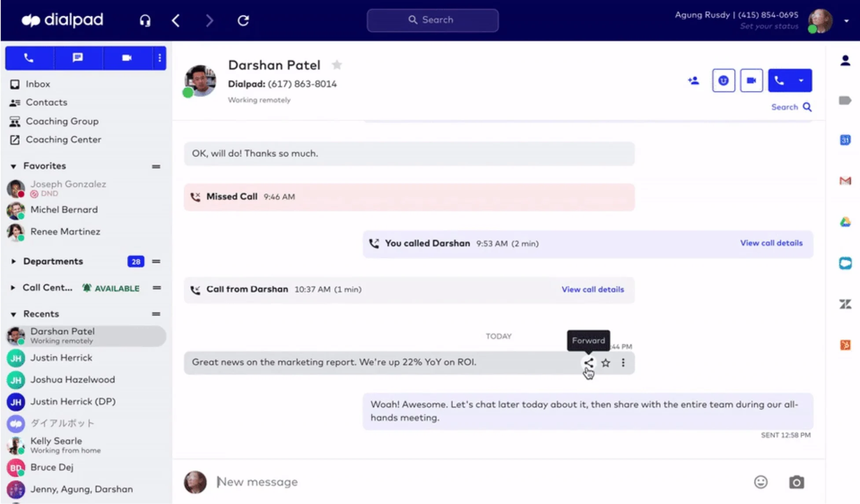Screen dimensions: 860x504
Task: Click the Search button in conversation header
Action: [791, 107]
